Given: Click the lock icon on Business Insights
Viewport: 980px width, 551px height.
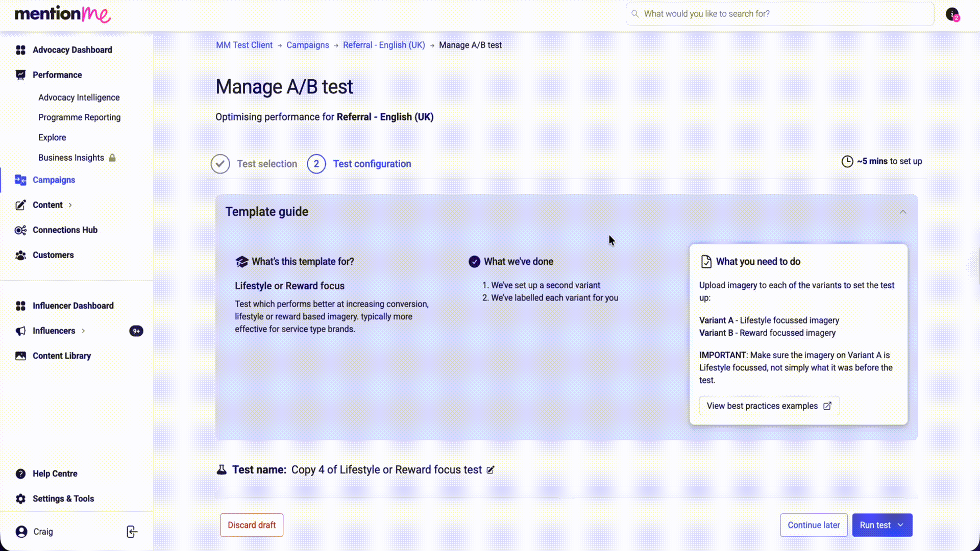Looking at the screenshot, I should pos(112,158).
